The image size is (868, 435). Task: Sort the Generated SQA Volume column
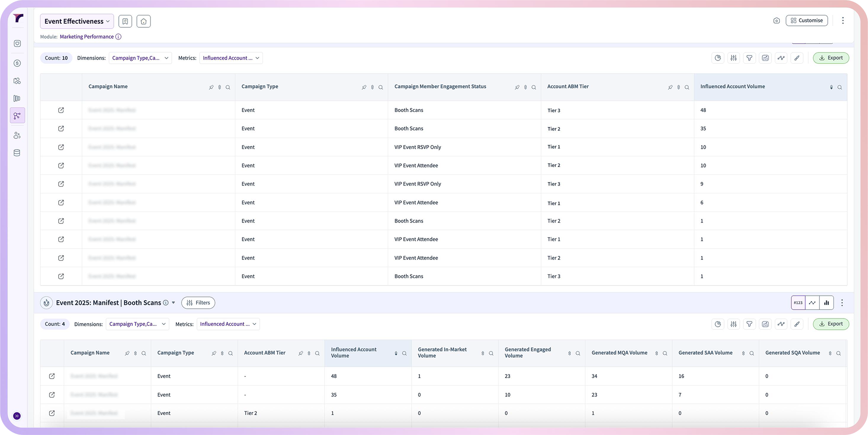[830, 354]
